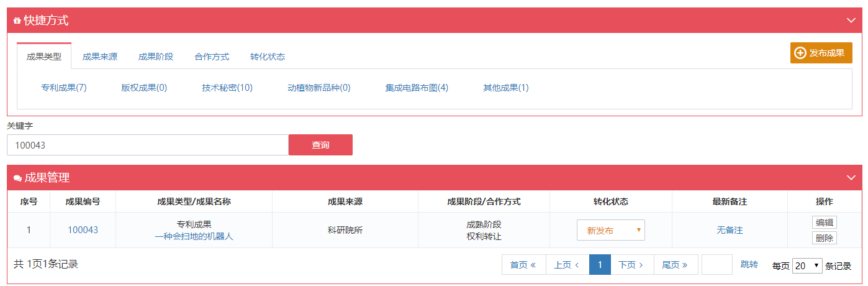The width and height of the screenshot is (868, 286).
Task: Filter by 集成电路布图(4)
Action: (x=417, y=88)
